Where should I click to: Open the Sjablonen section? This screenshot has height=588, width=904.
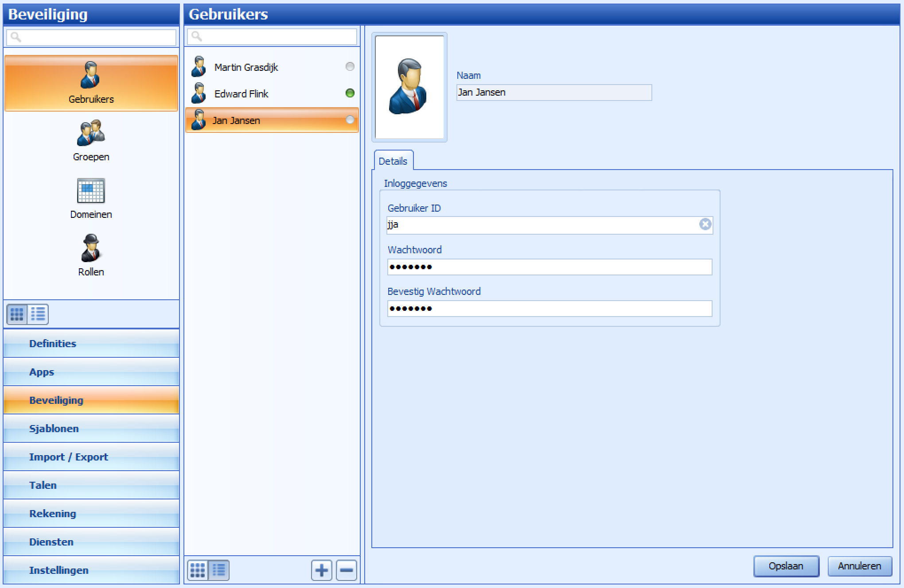click(x=91, y=429)
